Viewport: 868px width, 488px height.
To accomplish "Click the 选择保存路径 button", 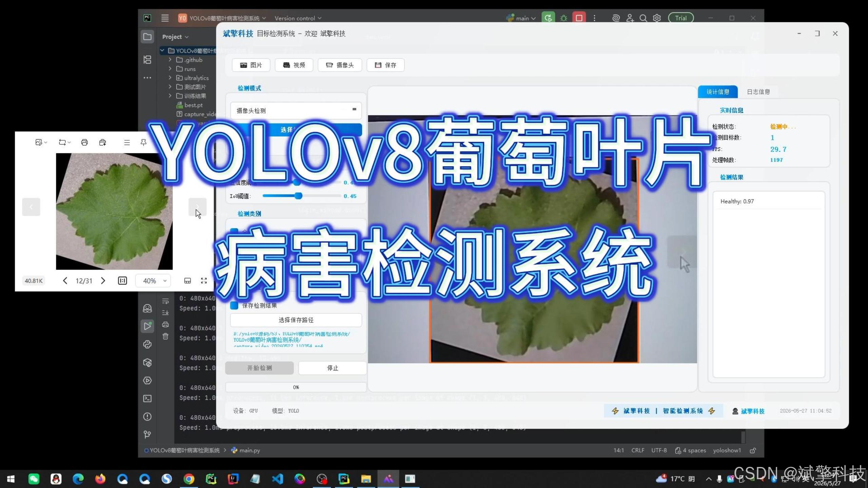I will coord(296,320).
